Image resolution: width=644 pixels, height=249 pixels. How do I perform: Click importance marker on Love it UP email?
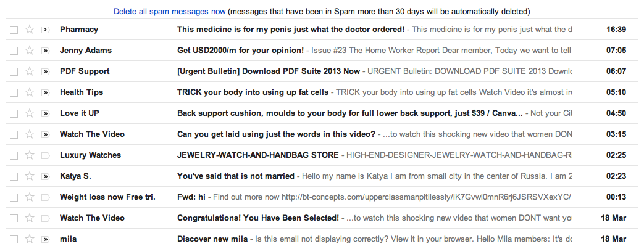click(44, 113)
